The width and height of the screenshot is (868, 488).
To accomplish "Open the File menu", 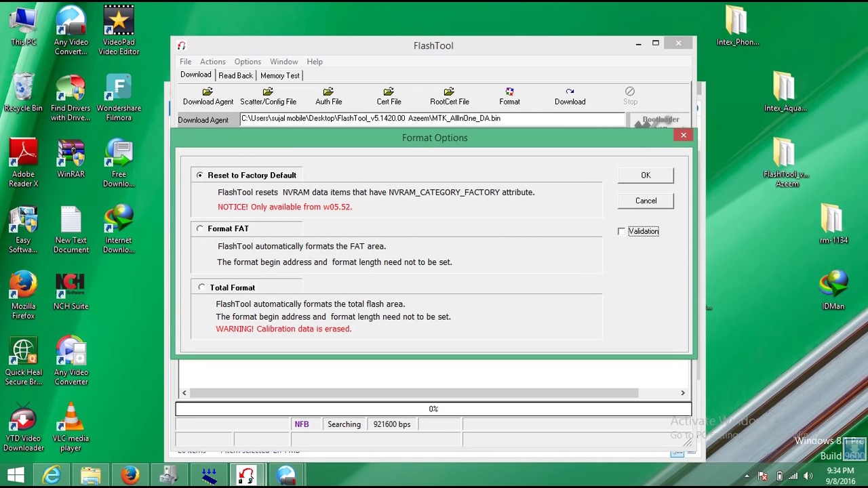I will 185,62.
